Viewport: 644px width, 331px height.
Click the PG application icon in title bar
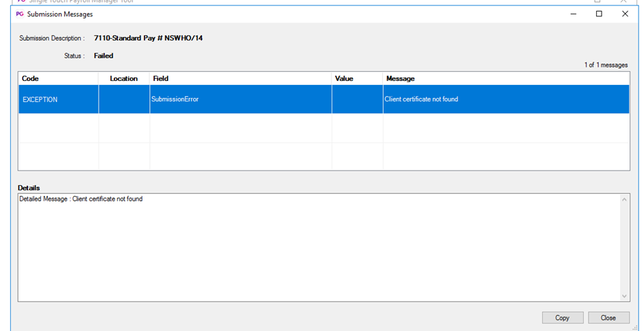[x=19, y=14]
